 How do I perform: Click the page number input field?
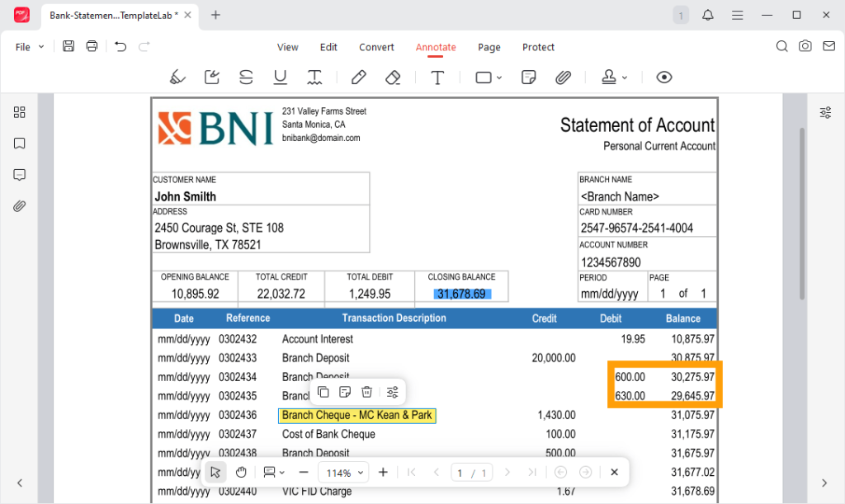point(460,473)
